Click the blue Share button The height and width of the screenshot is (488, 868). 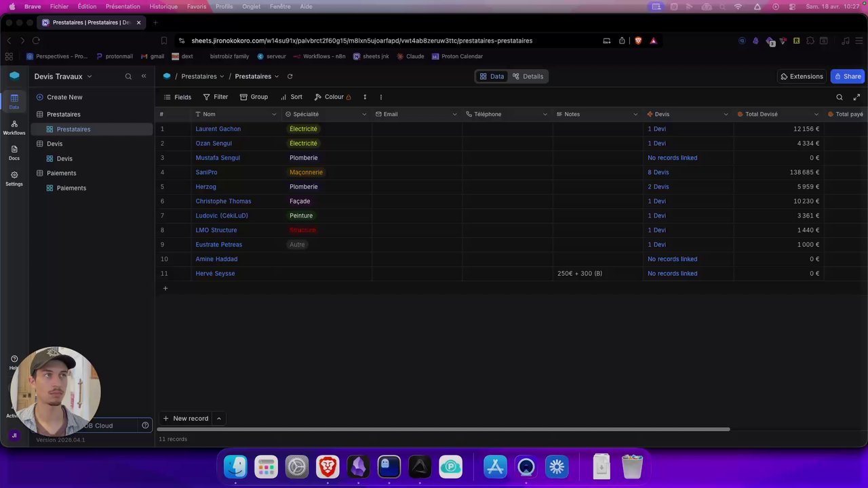pos(848,77)
